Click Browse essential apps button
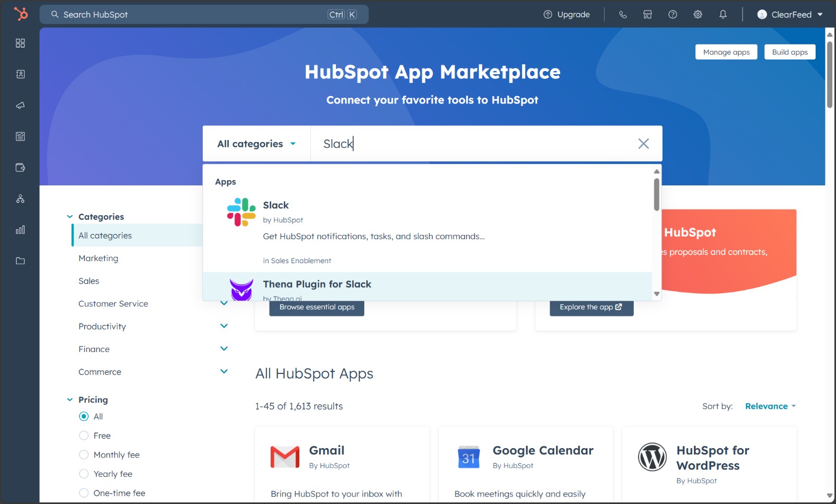This screenshot has width=836, height=504. 317,308
